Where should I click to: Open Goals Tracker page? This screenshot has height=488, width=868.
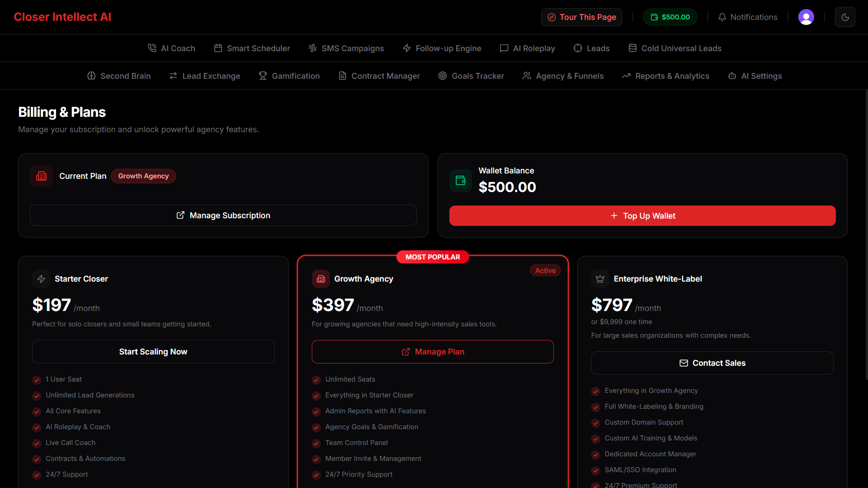(x=471, y=76)
